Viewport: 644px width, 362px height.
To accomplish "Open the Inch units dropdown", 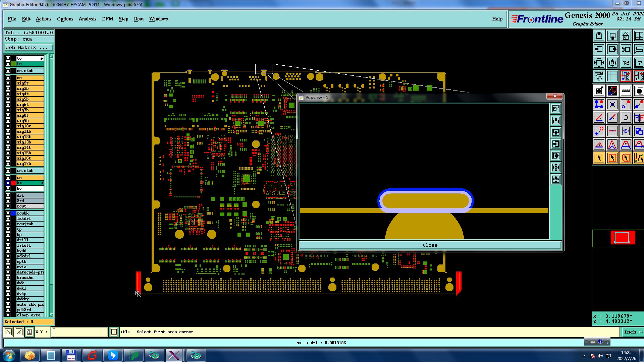I will pos(633,332).
